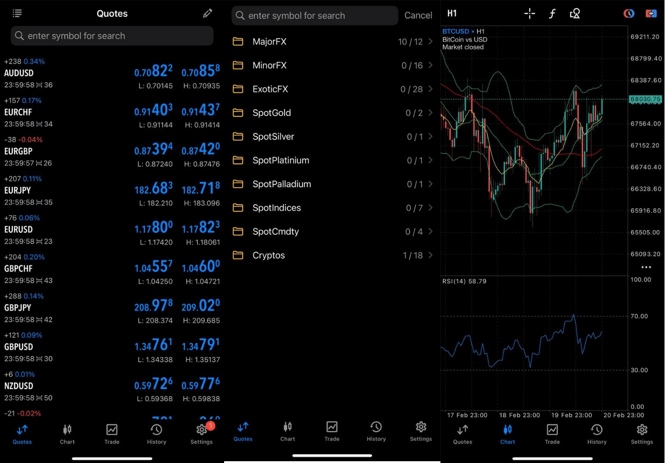This screenshot has width=667, height=463.
Task: Select the H1 timeframe button on chart
Action: [452, 14]
